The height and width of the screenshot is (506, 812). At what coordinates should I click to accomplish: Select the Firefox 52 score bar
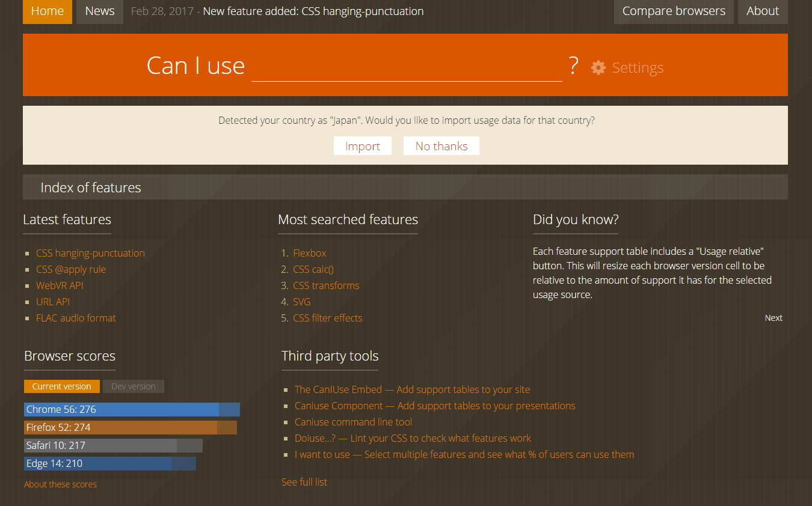point(131,427)
